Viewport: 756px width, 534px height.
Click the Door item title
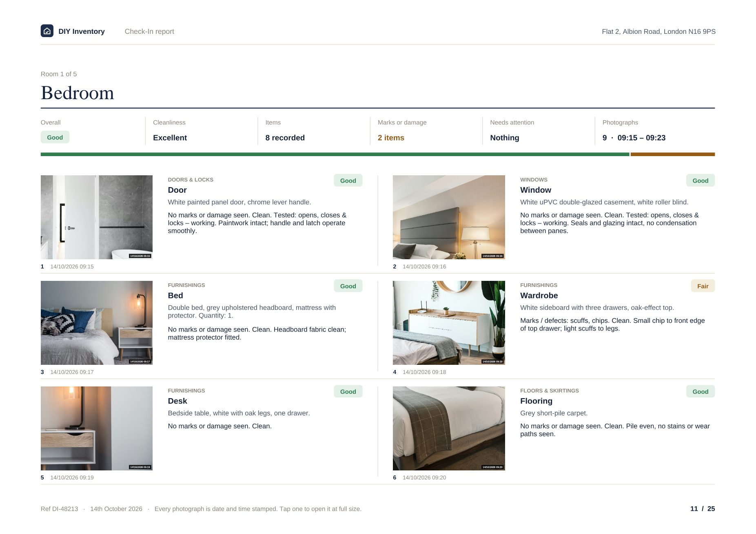[x=177, y=190]
